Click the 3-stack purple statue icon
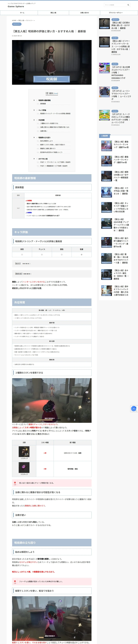The image size is (138, 644). tap(24, 468)
